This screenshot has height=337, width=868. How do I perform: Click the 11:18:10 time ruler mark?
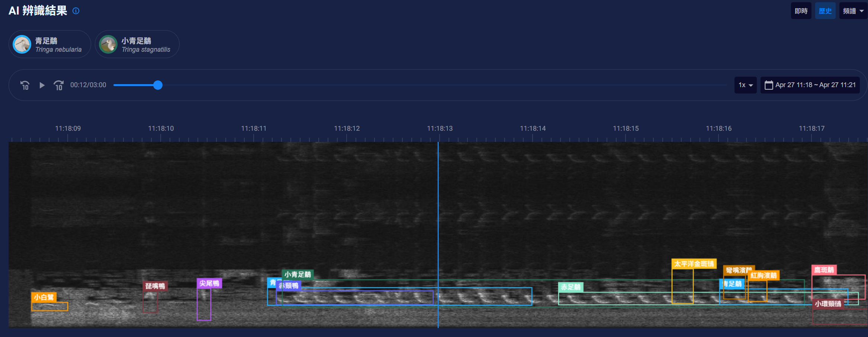[x=161, y=128]
